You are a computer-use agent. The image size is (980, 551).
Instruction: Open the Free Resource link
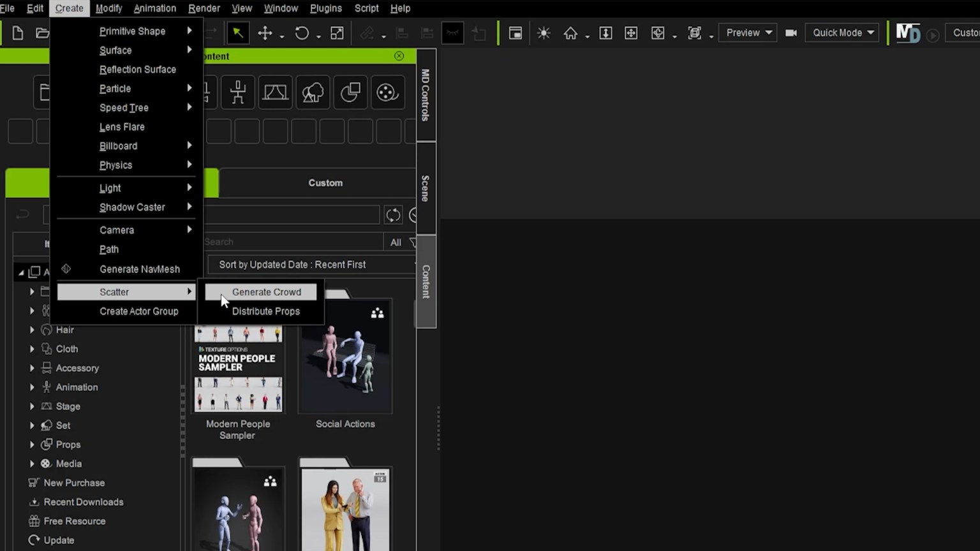(x=75, y=521)
